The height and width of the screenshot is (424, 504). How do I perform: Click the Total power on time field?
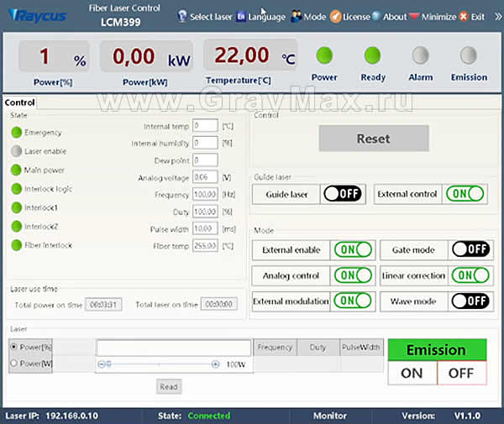tap(103, 305)
